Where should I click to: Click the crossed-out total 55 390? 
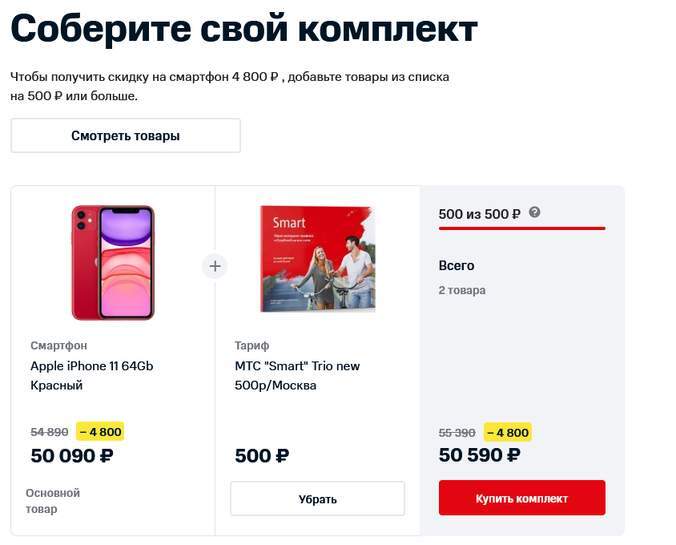[x=457, y=432]
